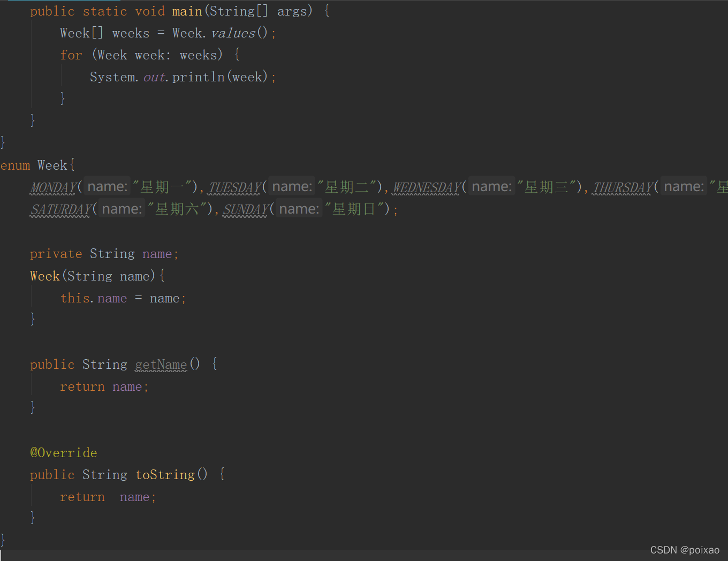Select the TUESDAY enum constant
The image size is (728, 561).
tap(234, 187)
